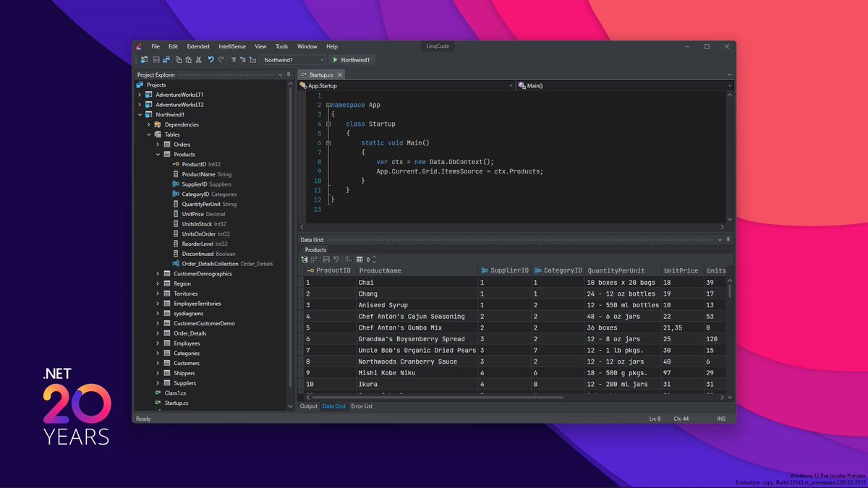Run the Northwind1 project

352,60
